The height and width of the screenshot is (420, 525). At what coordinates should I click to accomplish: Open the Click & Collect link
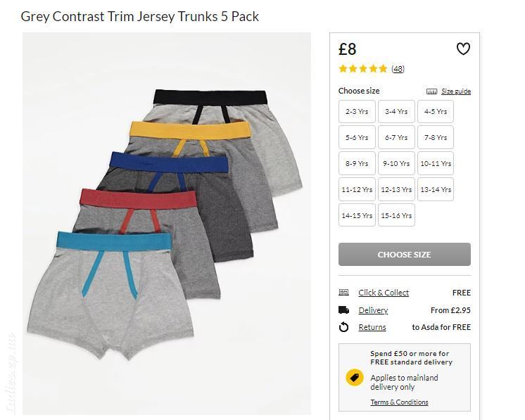(x=384, y=293)
